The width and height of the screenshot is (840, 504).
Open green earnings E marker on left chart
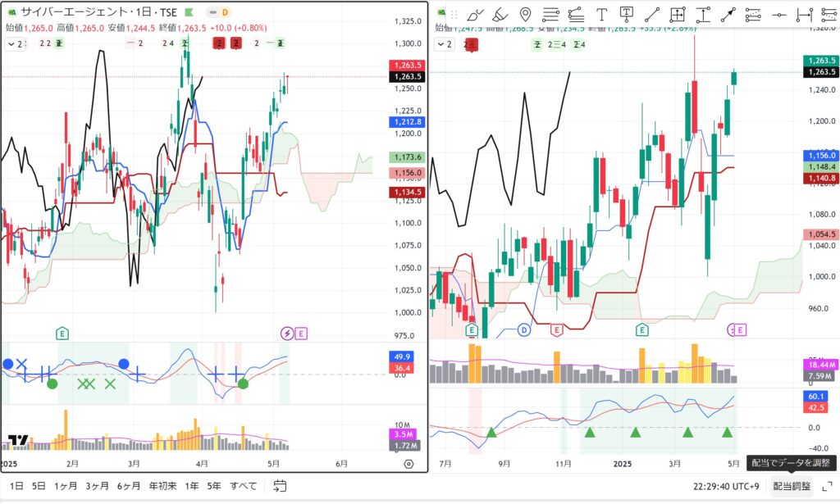pyautogui.click(x=62, y=334)
